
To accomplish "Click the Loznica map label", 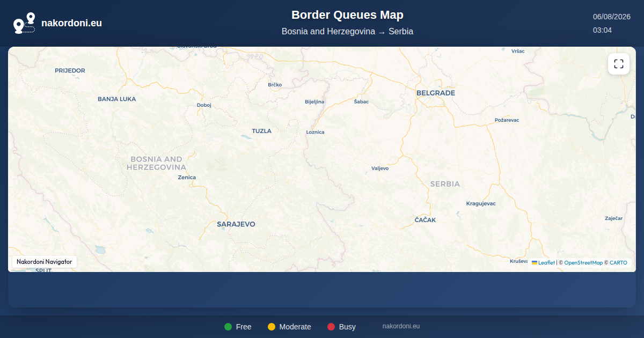I will point(315,132).
